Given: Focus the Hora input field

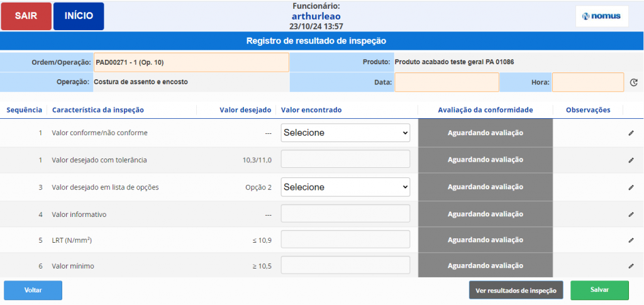Looking at the screenshot, I should coord(587,82).
